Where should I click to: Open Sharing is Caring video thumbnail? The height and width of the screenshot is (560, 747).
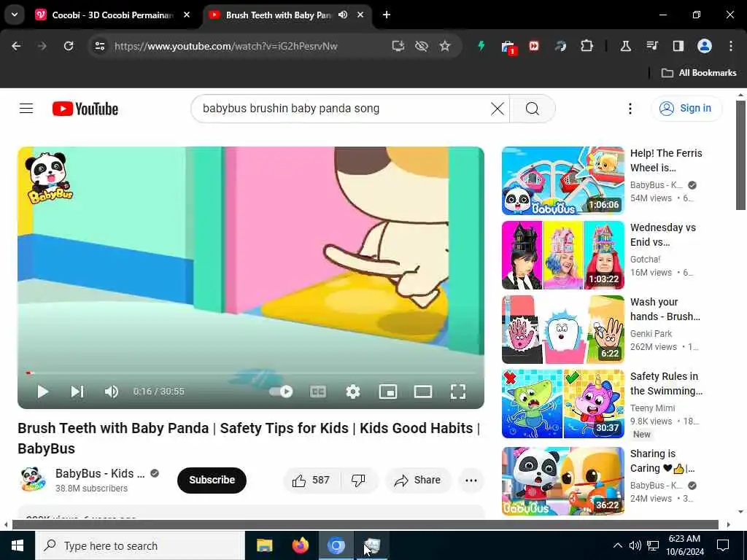click(562, 481)
